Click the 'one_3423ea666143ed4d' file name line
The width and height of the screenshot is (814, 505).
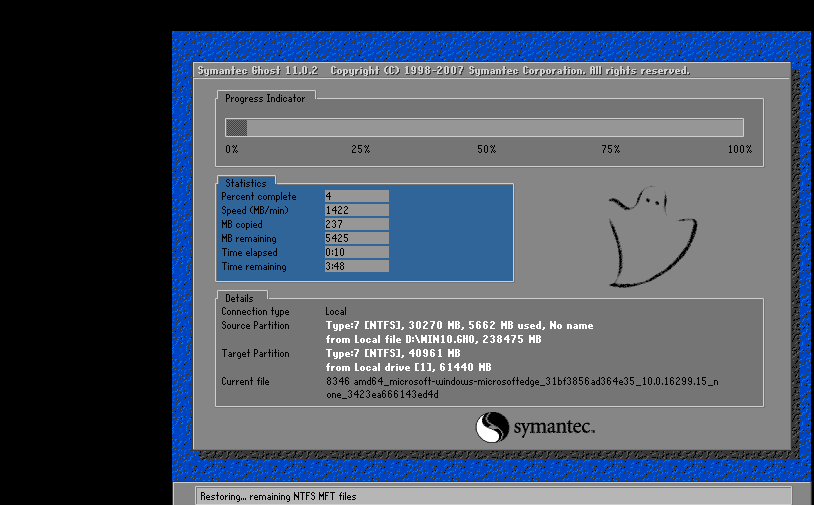point(383,395)
